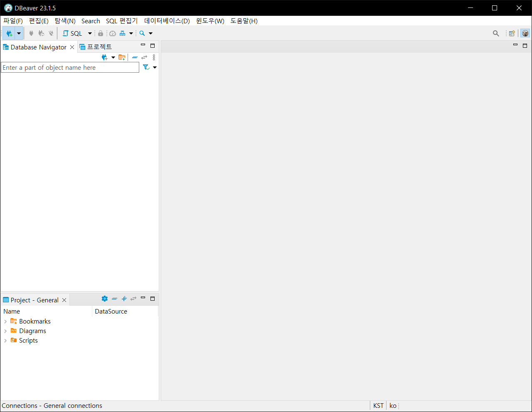Click the blue plus icon in Project panel
The image size is (532, 412).
124,299
